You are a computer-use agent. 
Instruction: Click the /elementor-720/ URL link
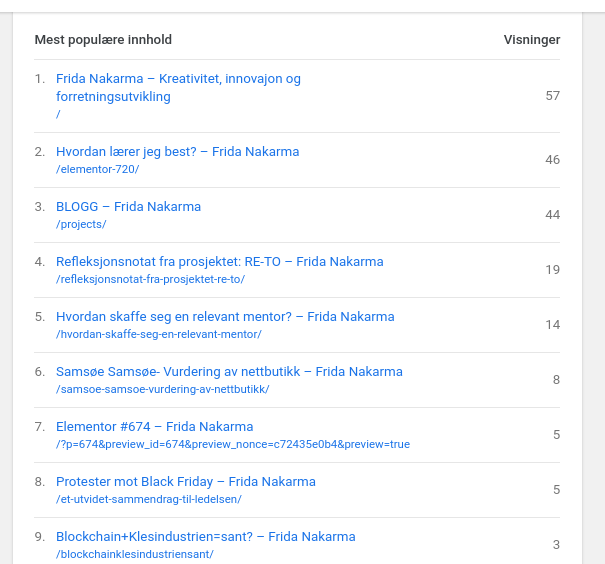click(x=98, y=169)
